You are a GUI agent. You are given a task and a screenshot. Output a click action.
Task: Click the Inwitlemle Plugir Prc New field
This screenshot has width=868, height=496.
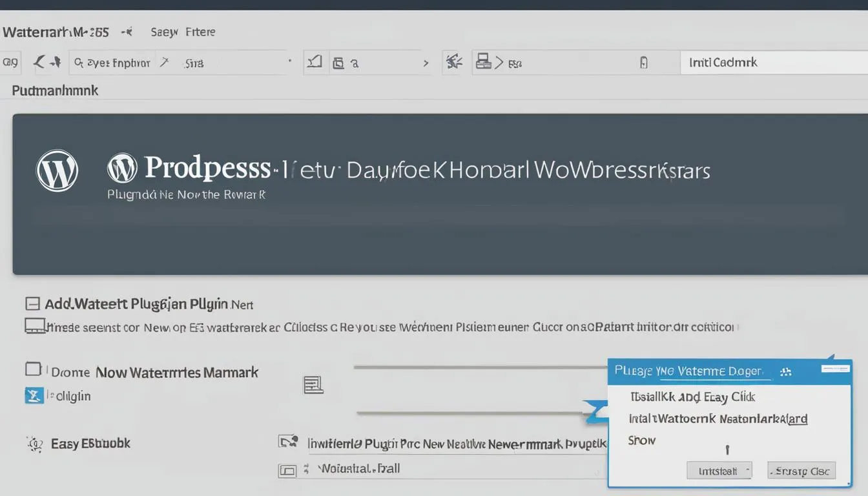(456, 443)
